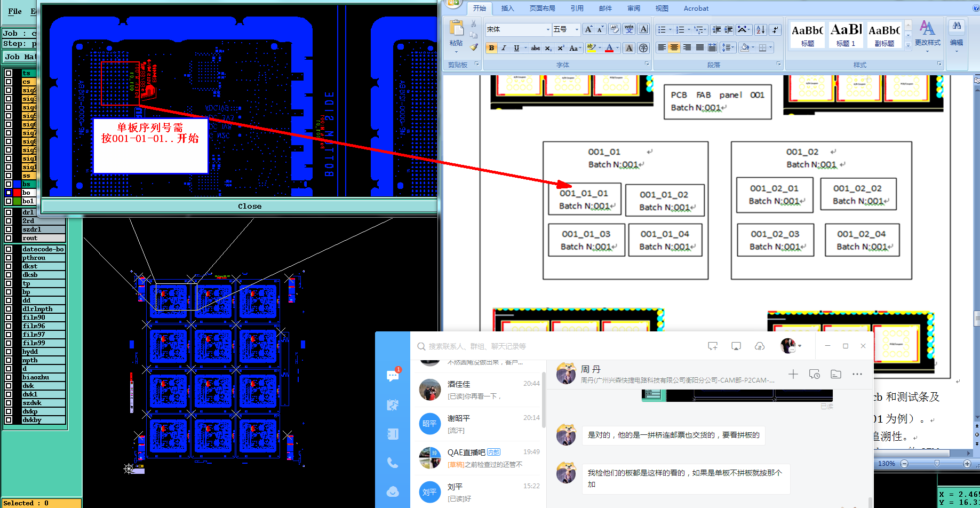Expand highlight color dropdown arrow
This screenshot has height=508, width=980.
pyautogui.click(x=600, y=48)
